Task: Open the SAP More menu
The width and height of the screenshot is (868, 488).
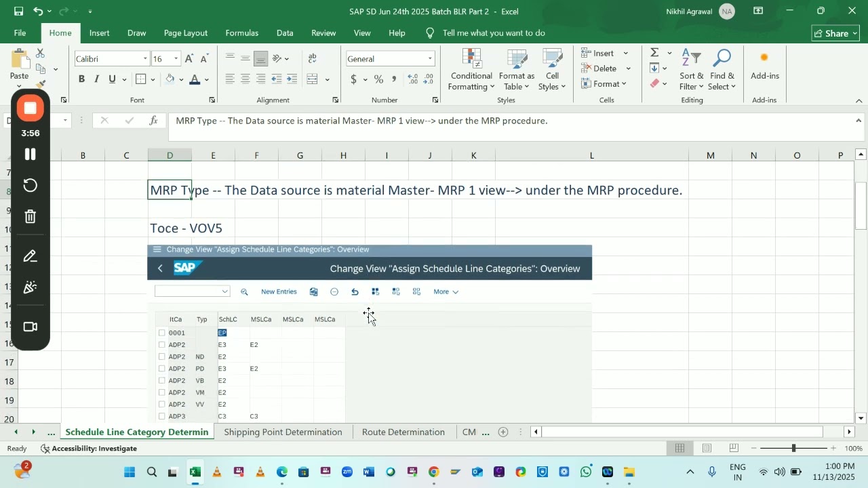Action: [446, 292]
